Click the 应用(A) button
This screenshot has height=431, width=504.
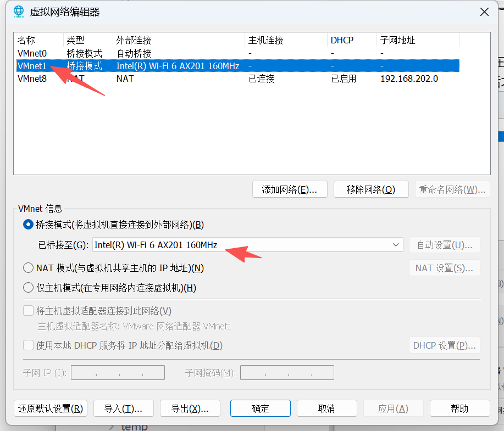click(x=394, y=408)
